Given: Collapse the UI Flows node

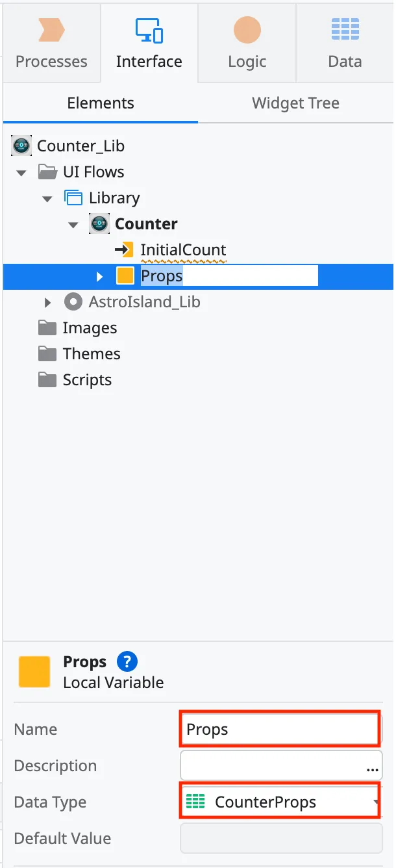Looking at the screenshot, I should pos(21,172).
